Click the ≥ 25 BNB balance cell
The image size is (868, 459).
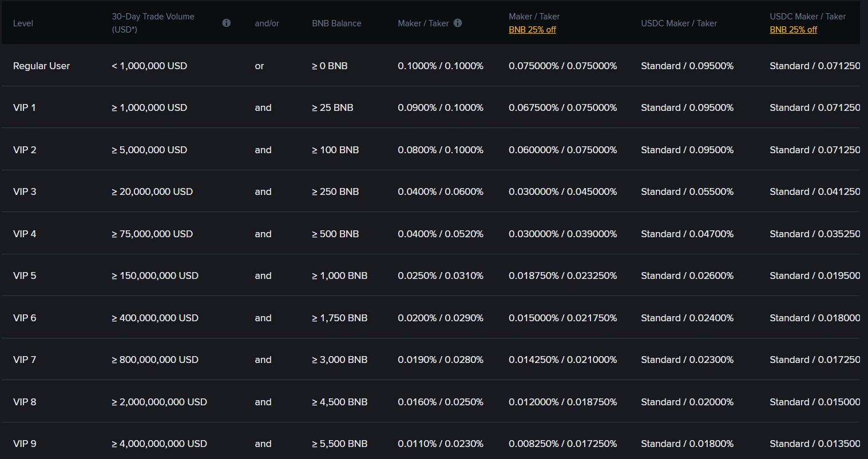(x=332, y=107)
